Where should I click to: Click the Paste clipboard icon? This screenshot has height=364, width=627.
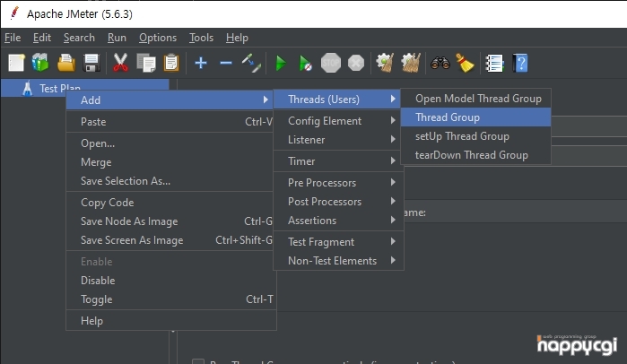pos(171,63)
